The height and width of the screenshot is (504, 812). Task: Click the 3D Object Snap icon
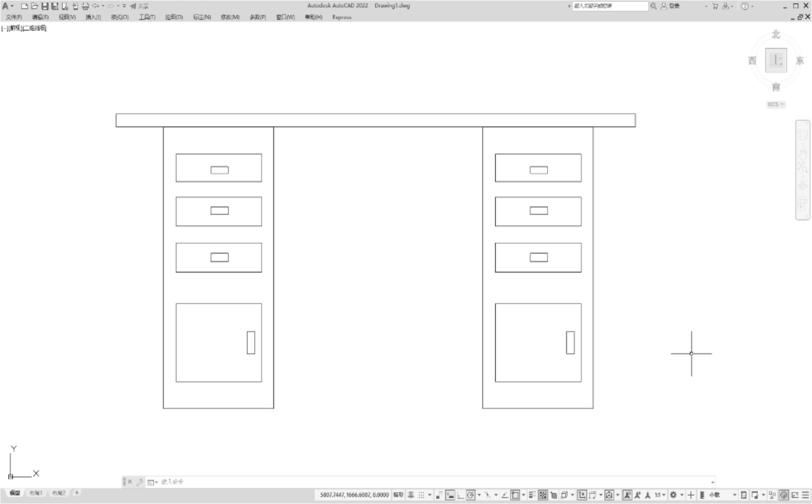click(x=564, y=495)
